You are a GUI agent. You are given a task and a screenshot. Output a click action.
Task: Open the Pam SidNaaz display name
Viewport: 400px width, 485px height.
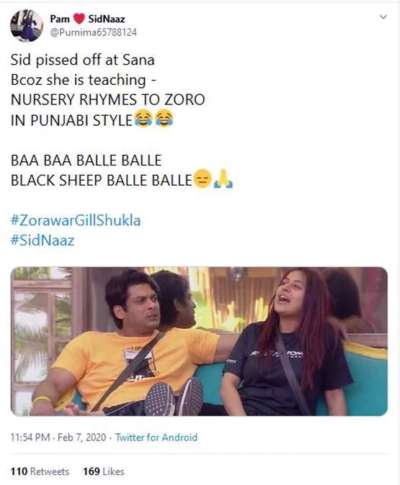tap(87, 19)
